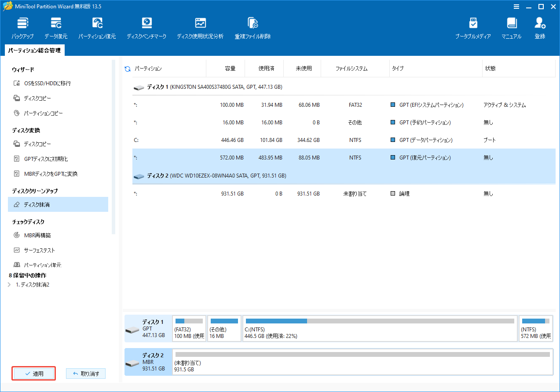Apply changes with the 適用 button
The image size is (560, 392).
[33, 373]
